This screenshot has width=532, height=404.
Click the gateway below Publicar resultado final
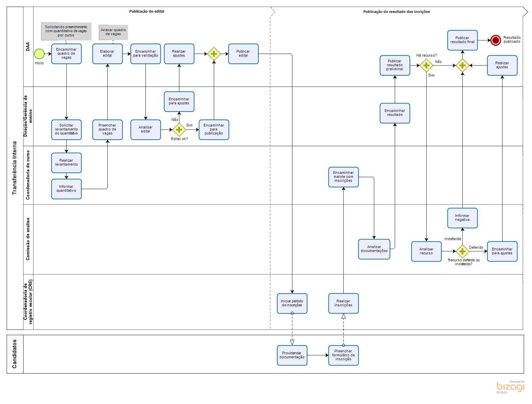point(462,66)
